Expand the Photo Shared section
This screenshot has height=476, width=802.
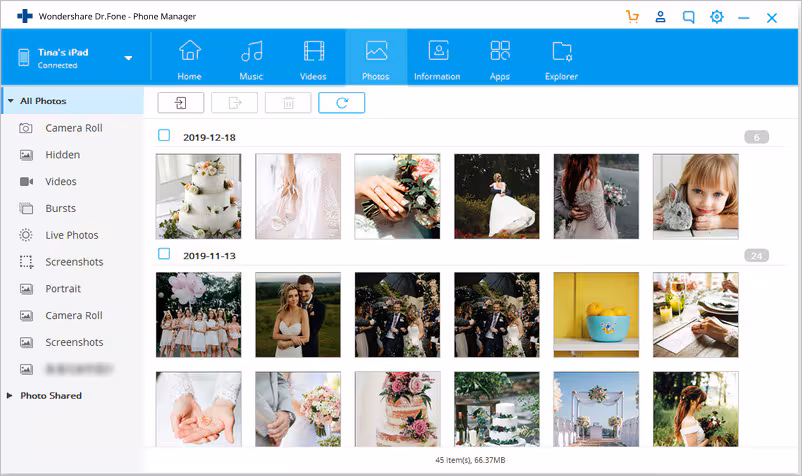click(9, 396)
